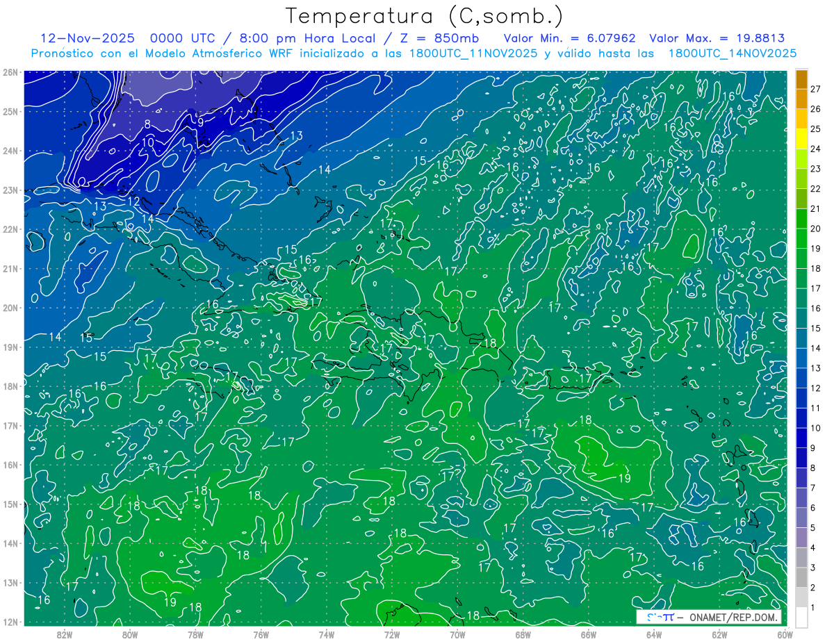Click the 68W longitude axis label
The image size is (834, 644).
pos(523,635)
